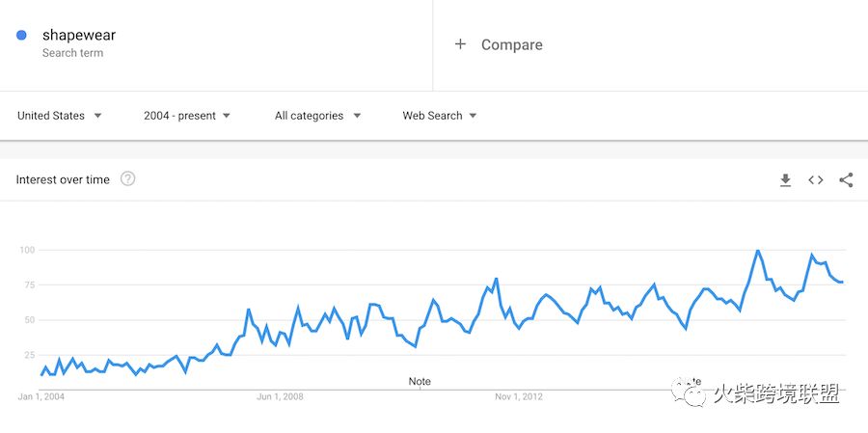The image size is (868, 433).
Task: Click the Note marker on timeline
Action: (x=420, y=382)
